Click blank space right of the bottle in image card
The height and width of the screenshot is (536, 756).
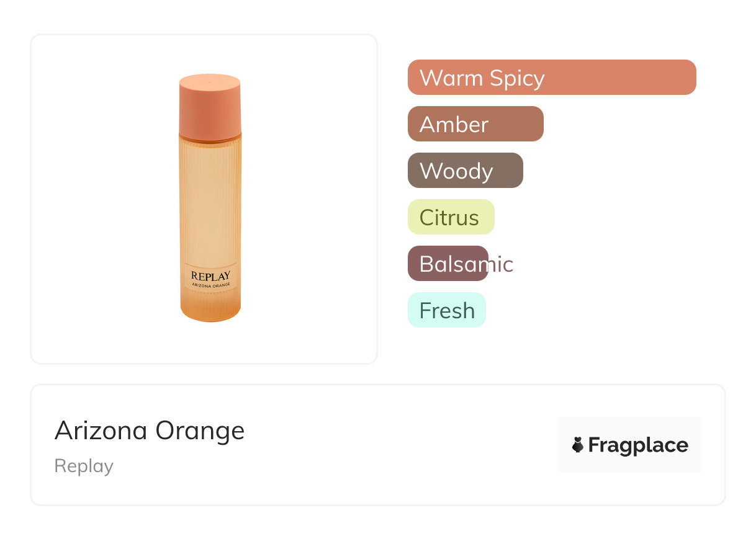(310, 199)
